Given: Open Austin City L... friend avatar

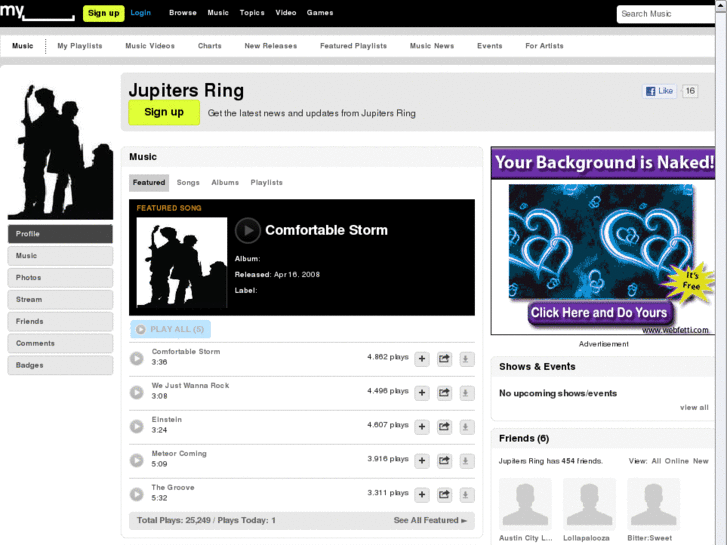Looking at the screenshot, I should coord(525,504).
